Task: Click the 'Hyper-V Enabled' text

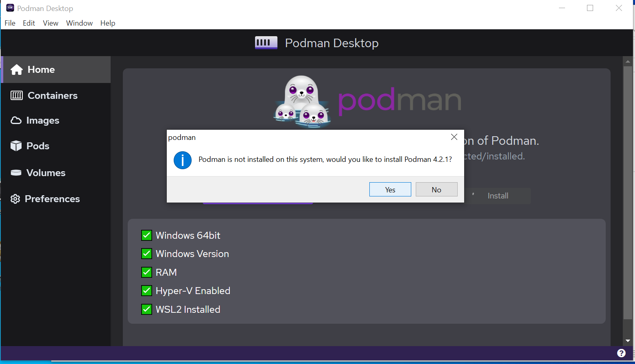Action: click(x=193, y=291)
